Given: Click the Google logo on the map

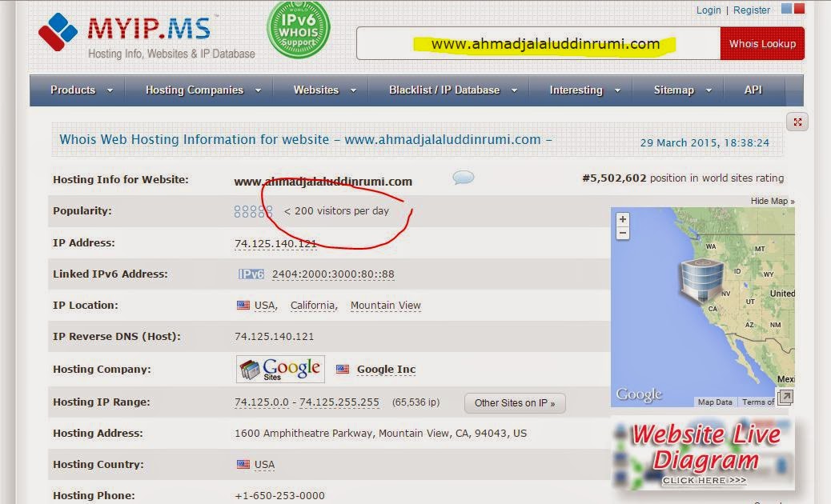Looking at the screenshot, I should pos(639,395).
